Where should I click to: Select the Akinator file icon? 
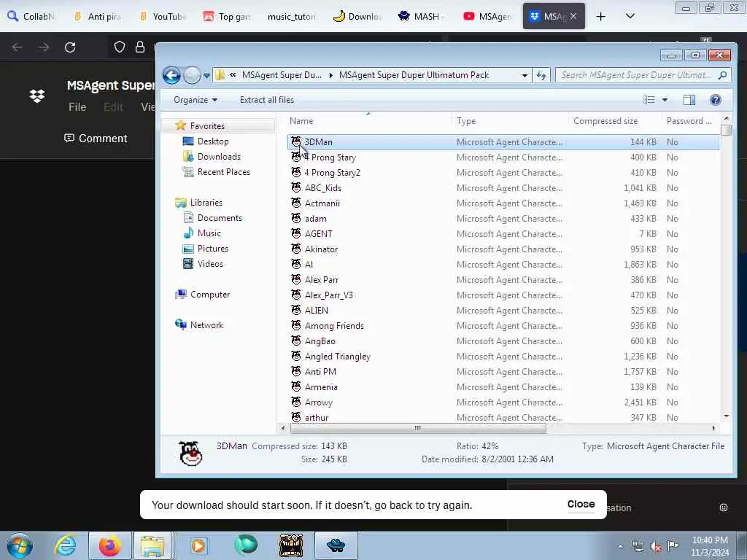(x=296, y=249)
